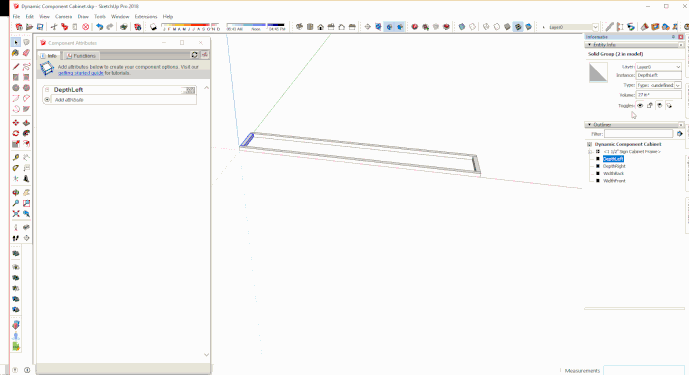Click the red Erase circle icon
This screenshot has height=375, width=689.
tap(86, 27)
